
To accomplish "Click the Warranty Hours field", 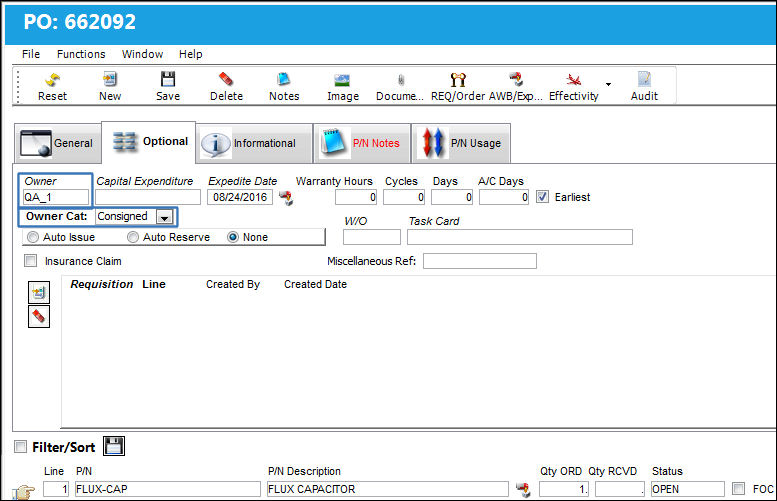I will [x=356, y=197].
